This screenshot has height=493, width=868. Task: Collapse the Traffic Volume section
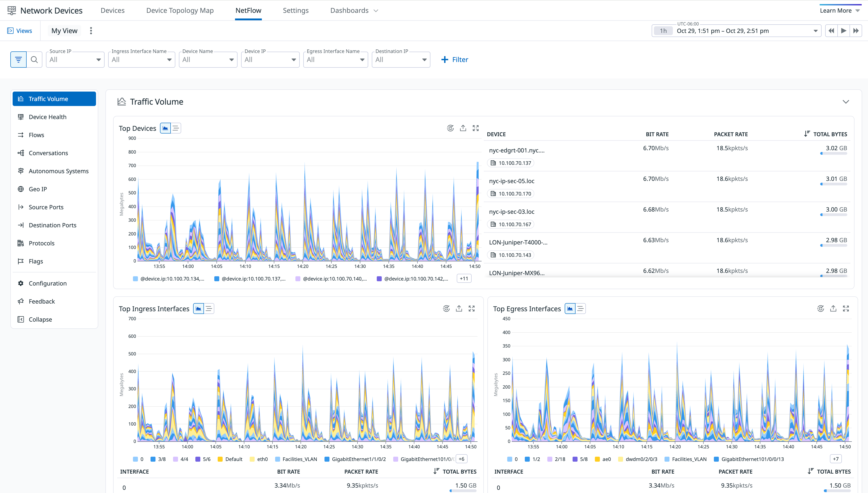point(846,101)
